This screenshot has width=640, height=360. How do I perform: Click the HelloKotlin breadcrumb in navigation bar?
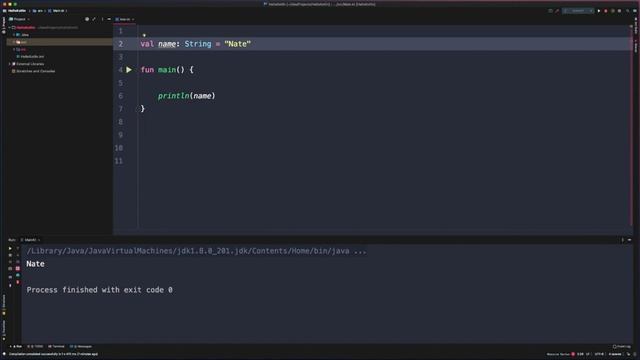pos(16,11)
